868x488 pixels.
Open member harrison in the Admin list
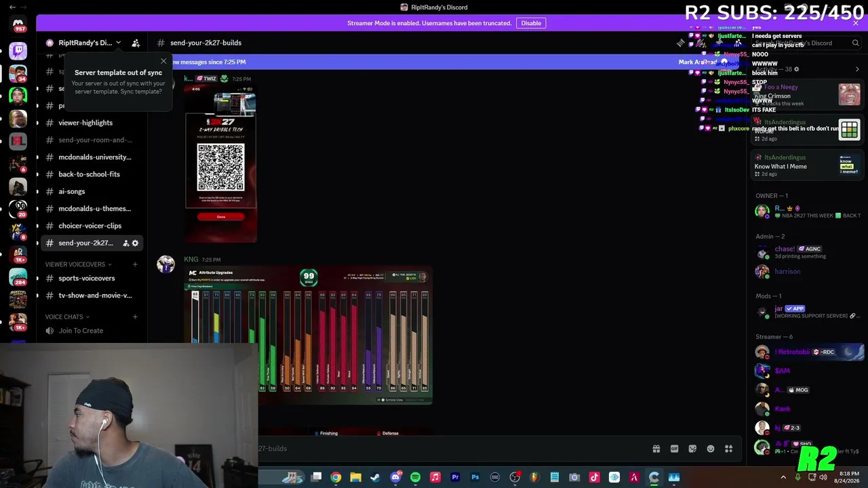807,272
